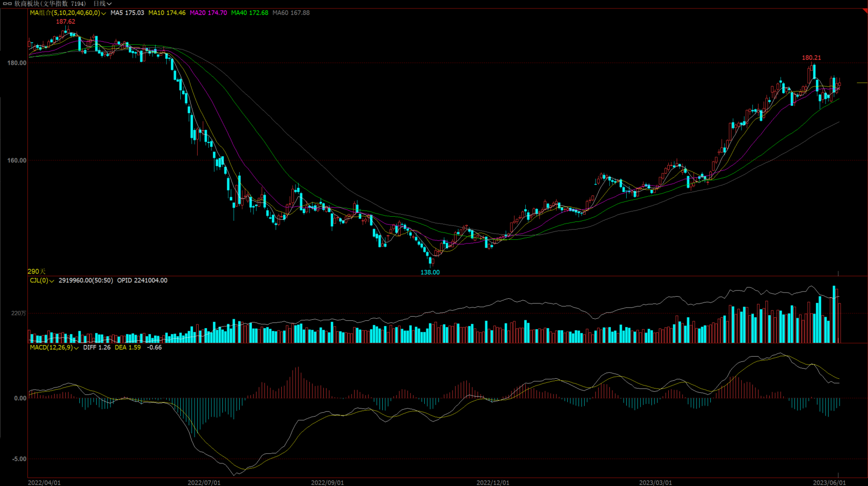Click the 160.00 price axis label
This screenshot has width=868, height=486.
17,161
